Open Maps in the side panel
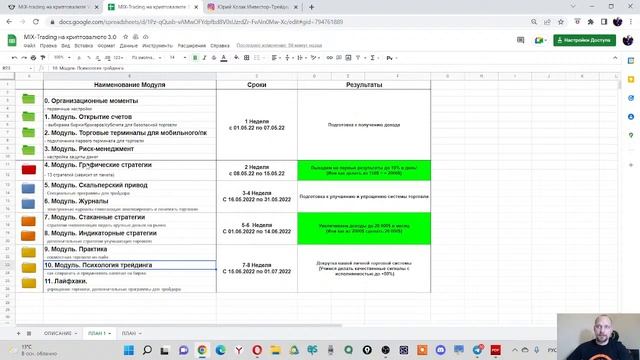 point(631,135)
